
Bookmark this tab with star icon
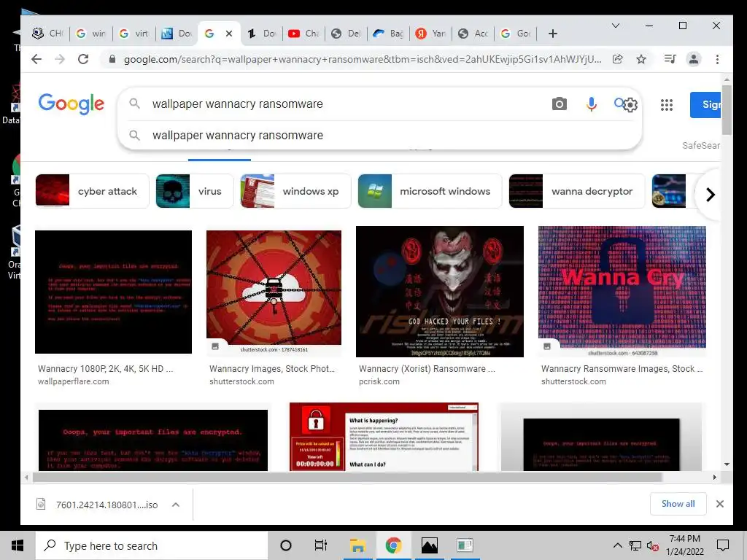[641, 59]
